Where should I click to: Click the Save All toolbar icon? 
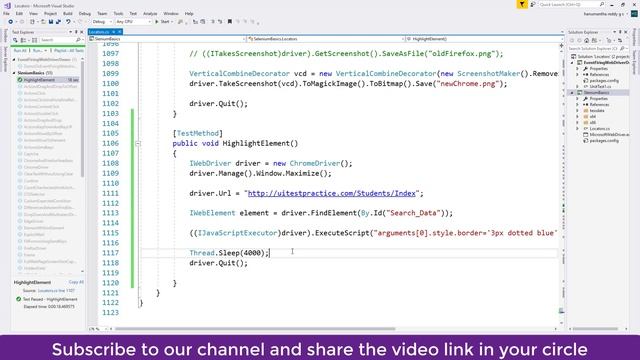coord(58,22)
